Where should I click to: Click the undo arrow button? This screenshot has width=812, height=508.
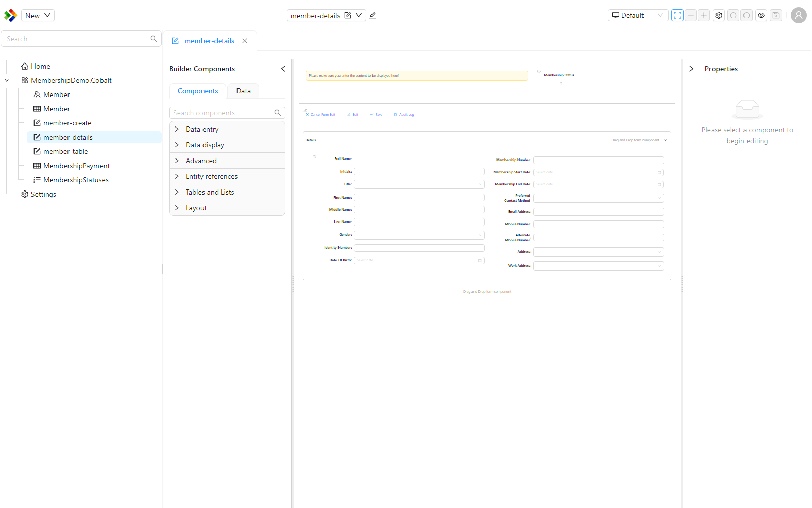point(733,15)
